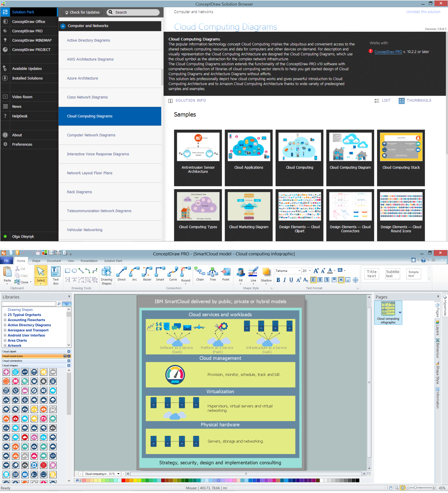Select the Point connection tool
This screenshot has height=493, width=448.
pos(226,274)
